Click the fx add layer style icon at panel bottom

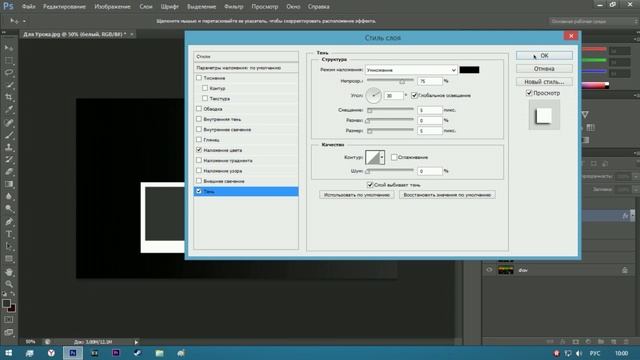(x=563, y=341)
